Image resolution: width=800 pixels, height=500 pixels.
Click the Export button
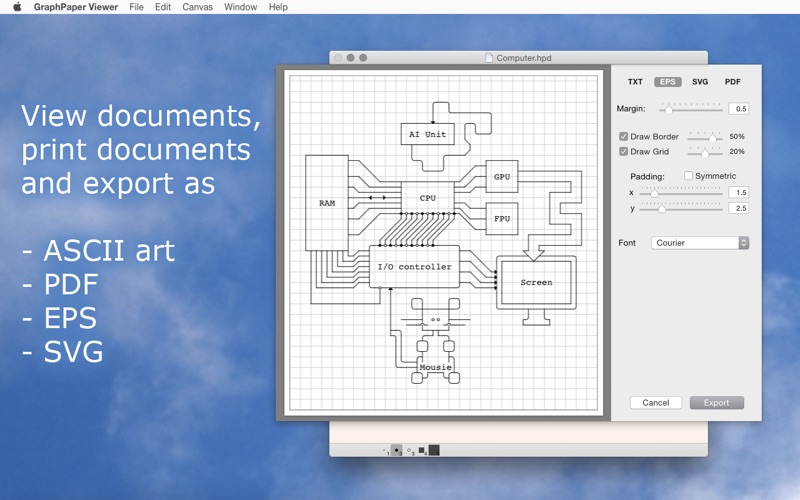tap(716, 403)
